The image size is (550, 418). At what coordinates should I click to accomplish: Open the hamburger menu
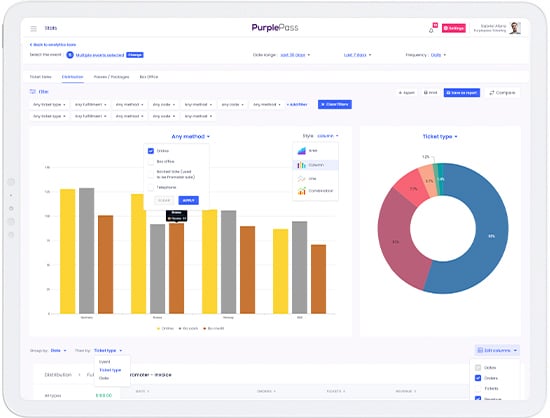click(x=33, y=28)
